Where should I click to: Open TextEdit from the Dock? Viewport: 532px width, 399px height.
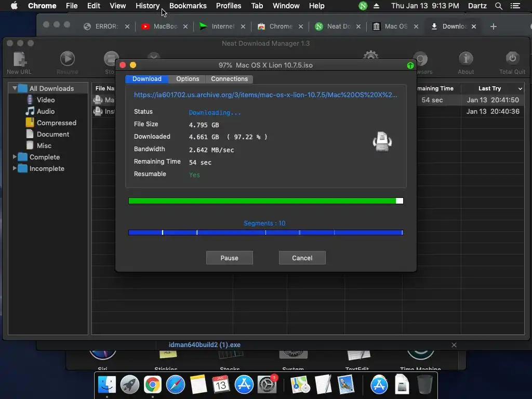[x=323, y=384]
